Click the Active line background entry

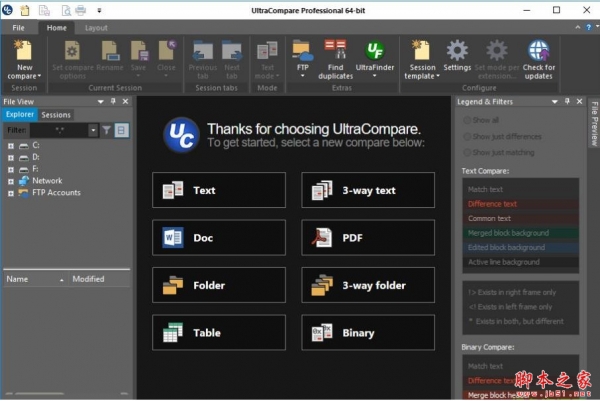point(521,262)
